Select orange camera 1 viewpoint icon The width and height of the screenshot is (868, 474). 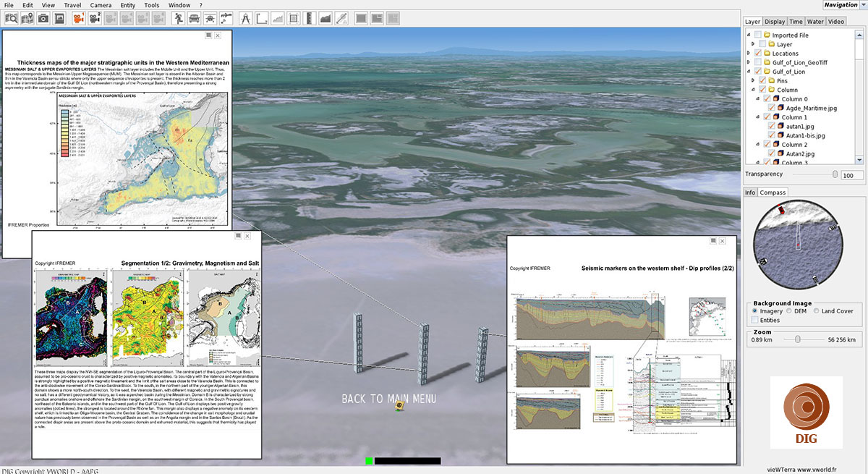coord(78,18)
